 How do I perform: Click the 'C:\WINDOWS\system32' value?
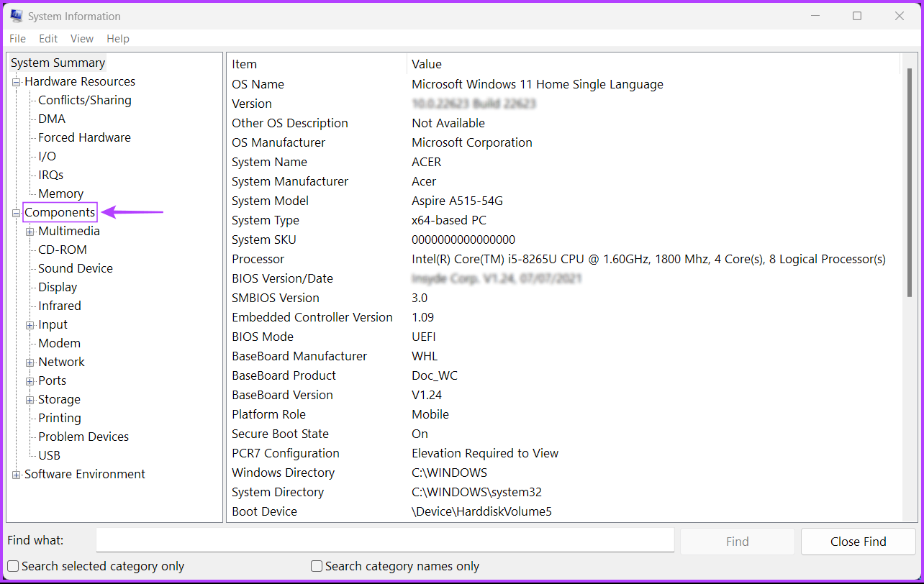[476, 492]
